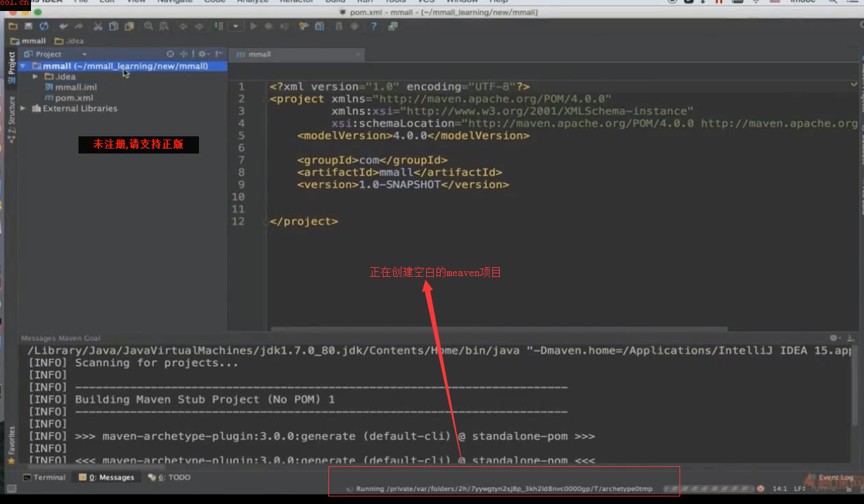Screen dimensions: 864x504
Task: Click 'Building Maven Stub Project' log line
Action: (181, 399)
